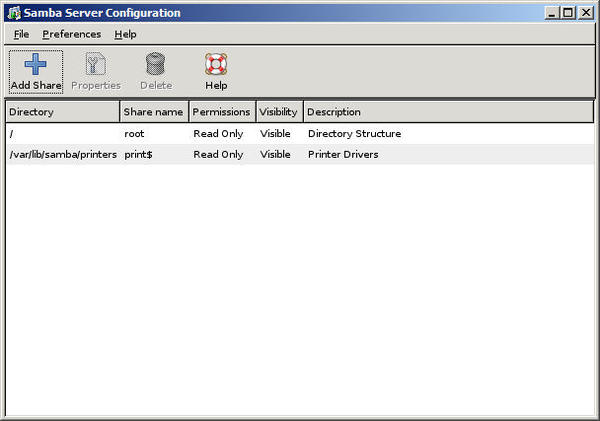
Task: Click Read Only in root row
Action: pos(218,134)
